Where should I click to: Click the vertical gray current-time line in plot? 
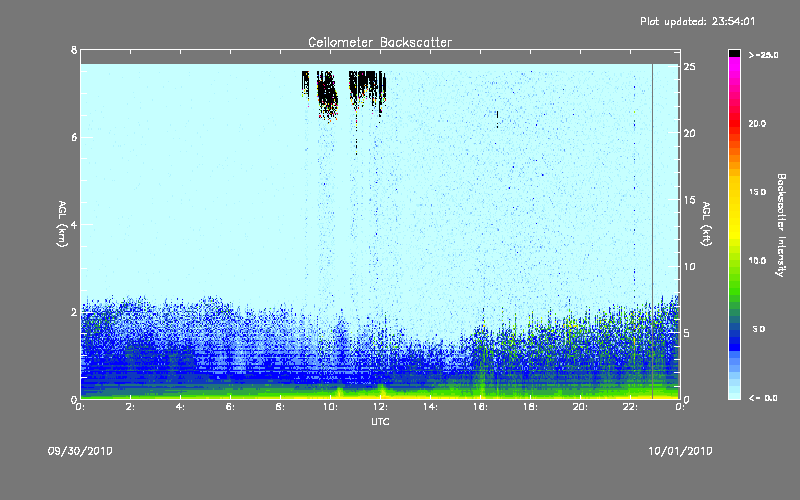click(652, 231)
